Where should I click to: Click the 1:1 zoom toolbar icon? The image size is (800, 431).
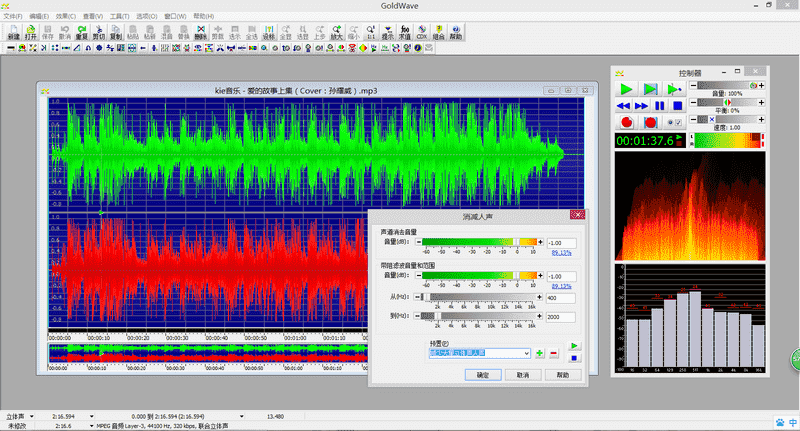coord(371,32)
